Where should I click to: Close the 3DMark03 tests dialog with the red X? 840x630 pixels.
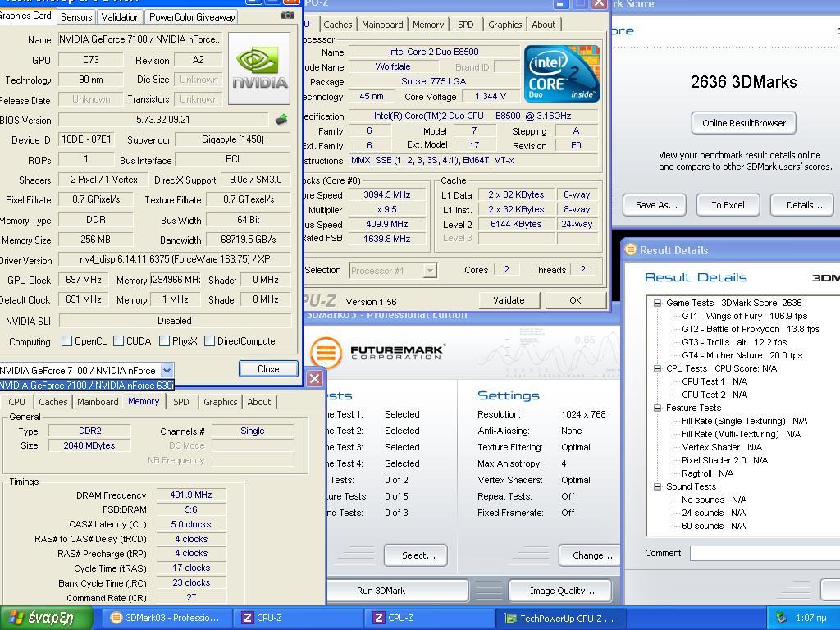point(314,379)
